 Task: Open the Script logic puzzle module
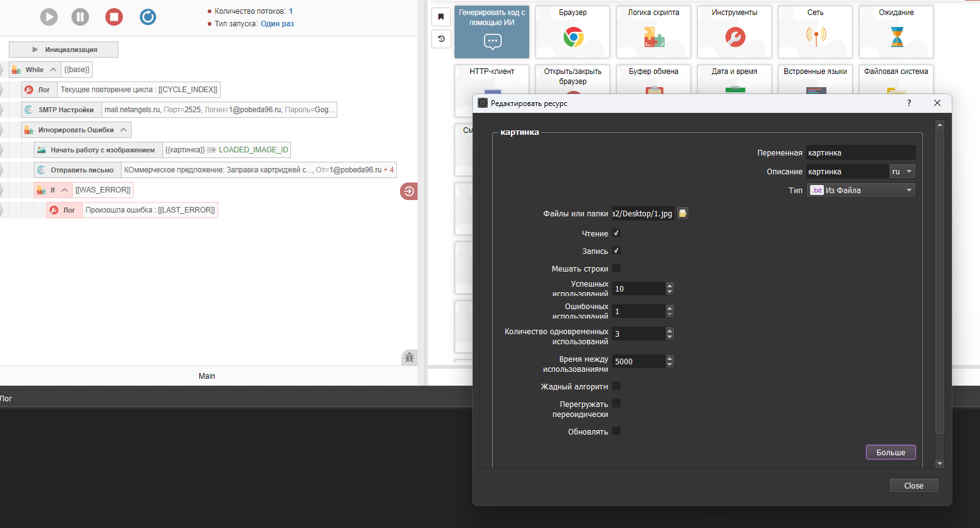click(653, 32)
